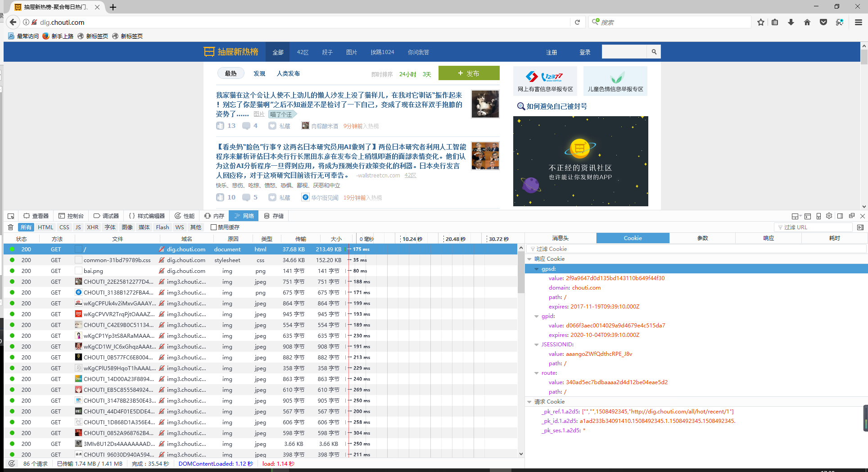Filter requests by JS type
The height and width of the screenshot is (472, 868).
coord(78,227)
